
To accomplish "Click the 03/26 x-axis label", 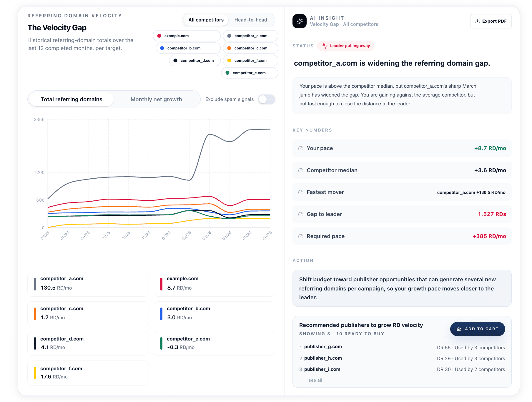I will point(207,236).
